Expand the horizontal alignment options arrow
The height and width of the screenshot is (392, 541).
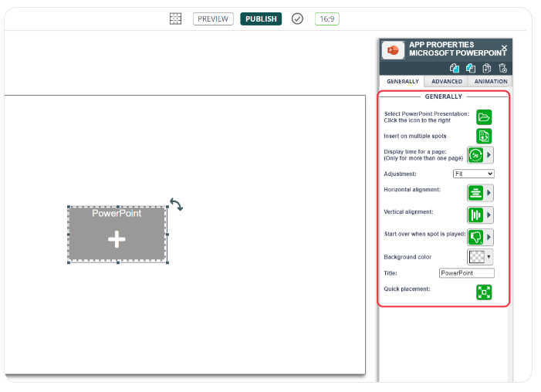(489, 193)
